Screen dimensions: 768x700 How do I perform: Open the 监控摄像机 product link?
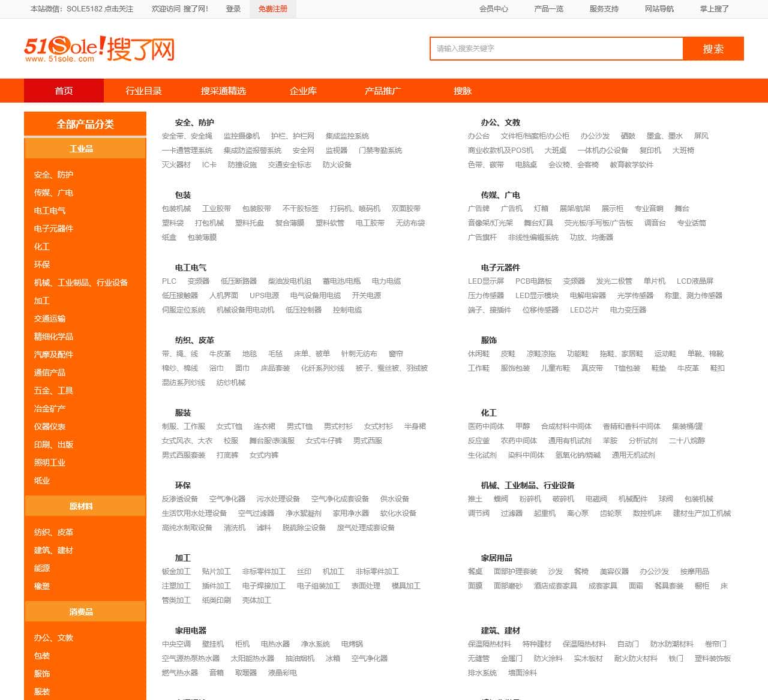241,136
